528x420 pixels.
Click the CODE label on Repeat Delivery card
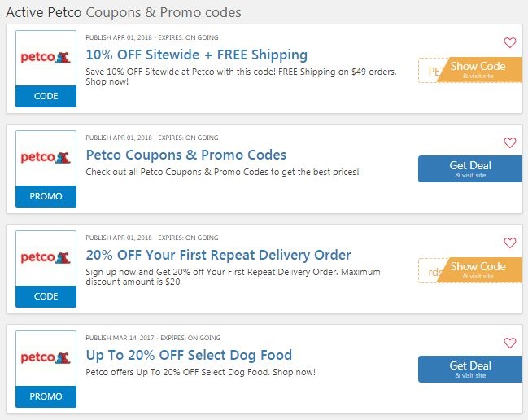[46, 296]
